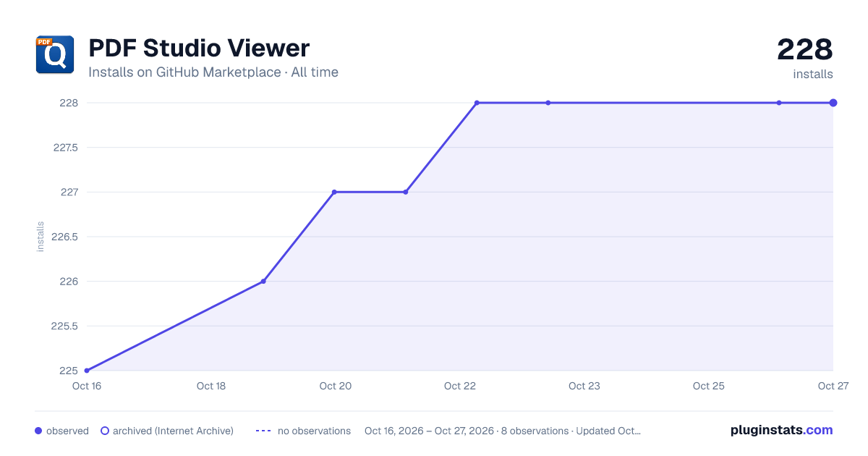Click the 'installs' label under 228 total
Screen dimensions: 868x456
[x=813, y=74]
